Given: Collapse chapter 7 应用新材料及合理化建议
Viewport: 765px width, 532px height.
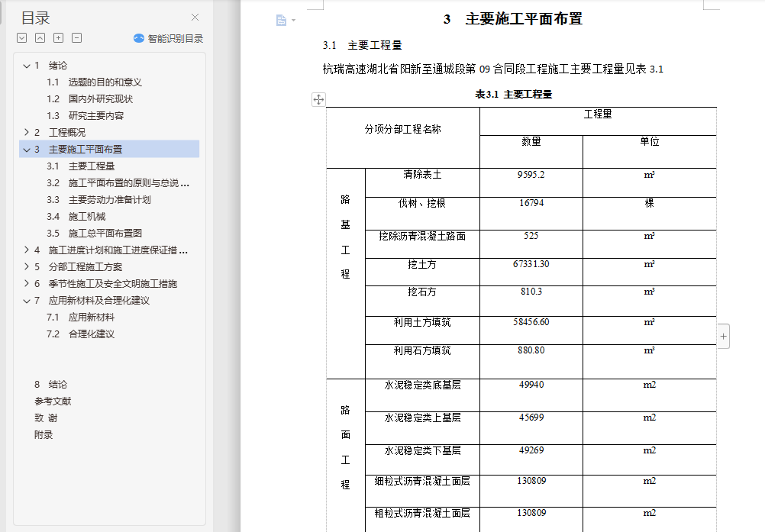Looking at the screenshot, I should (27, 301).
